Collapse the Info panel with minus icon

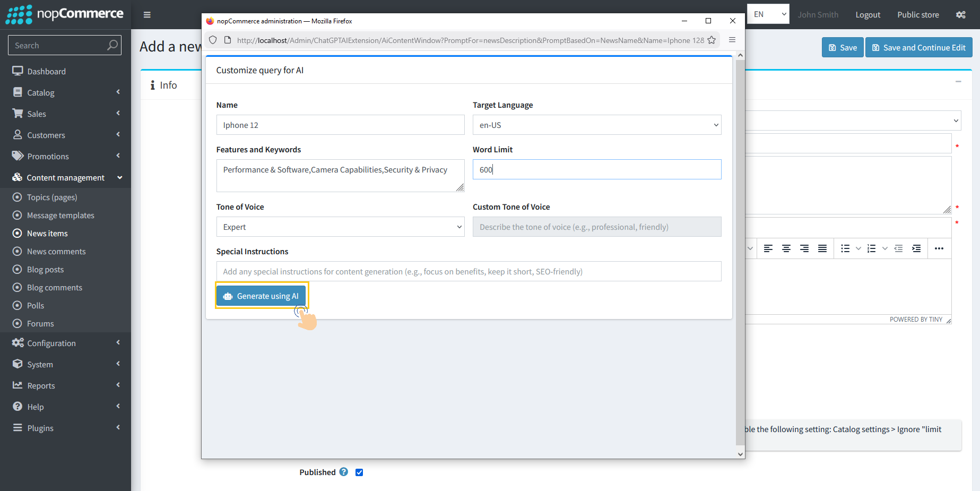click(958, 81)
